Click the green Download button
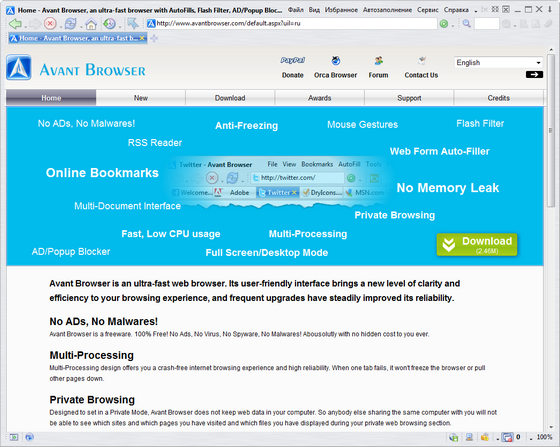Screen dimensions: 560x447 click(477, 245)
